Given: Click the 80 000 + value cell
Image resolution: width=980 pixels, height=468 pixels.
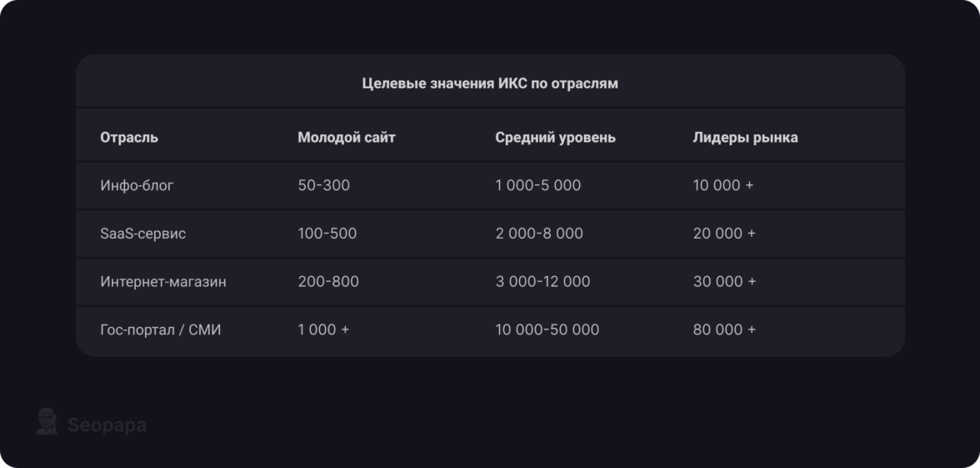Looking at the screenshot, I should [x=724, y=330].
